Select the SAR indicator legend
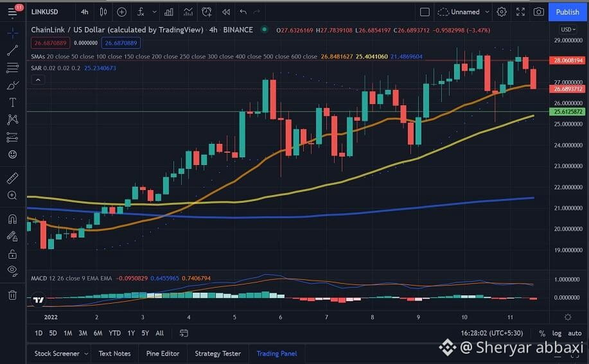The image size is (589, 364). [56, 68]
